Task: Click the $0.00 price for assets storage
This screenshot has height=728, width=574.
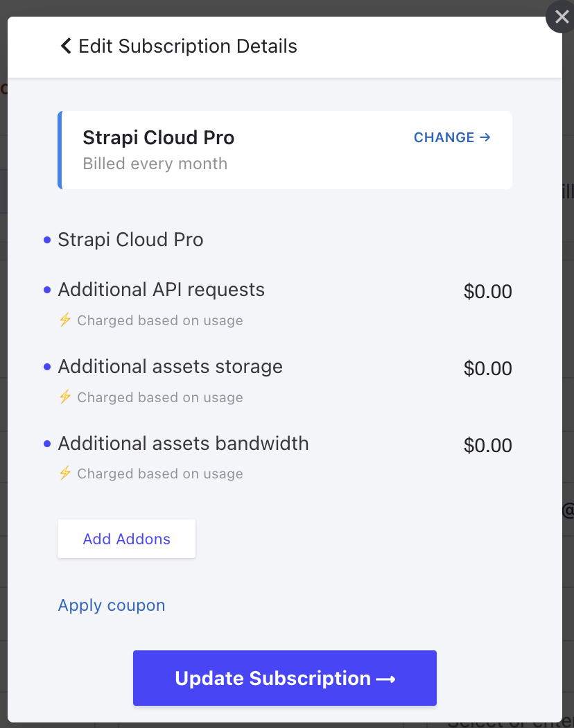Action: point(487,369)
